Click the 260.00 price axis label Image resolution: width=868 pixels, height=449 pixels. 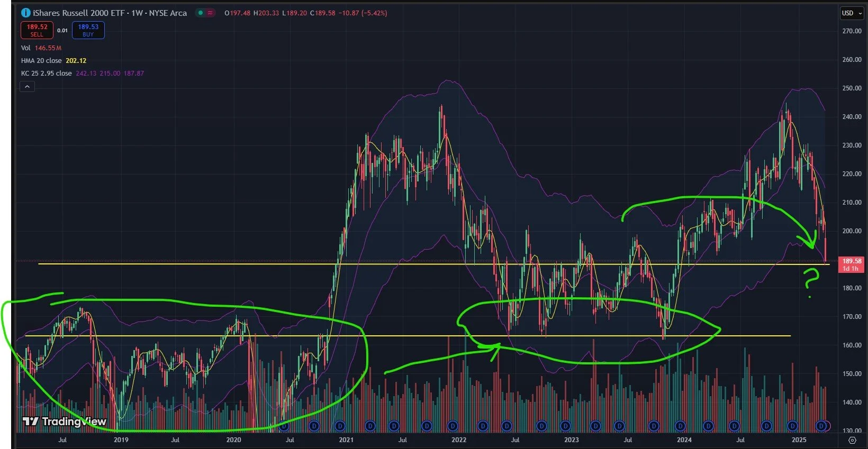tap(852, 60)
